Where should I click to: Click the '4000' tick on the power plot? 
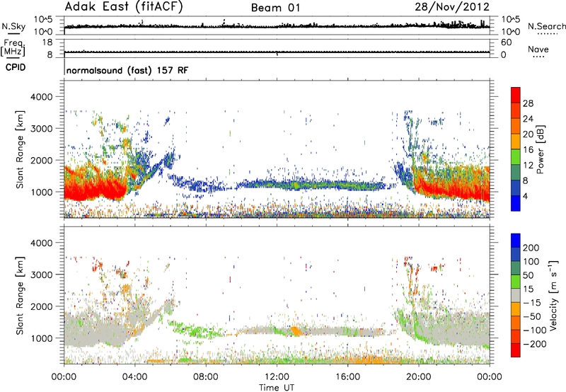click(x=41, y=97)
